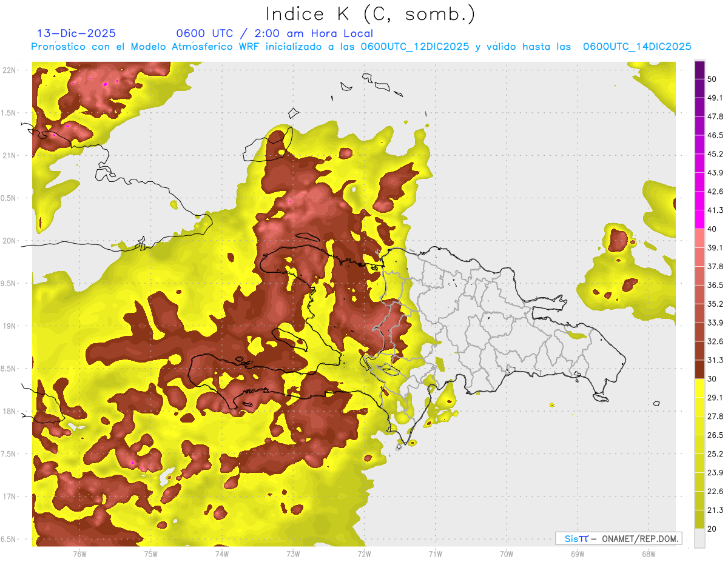Click the "71W" longitude label
728x562 pixels.
pyautogui.click(x=435, y=554)
